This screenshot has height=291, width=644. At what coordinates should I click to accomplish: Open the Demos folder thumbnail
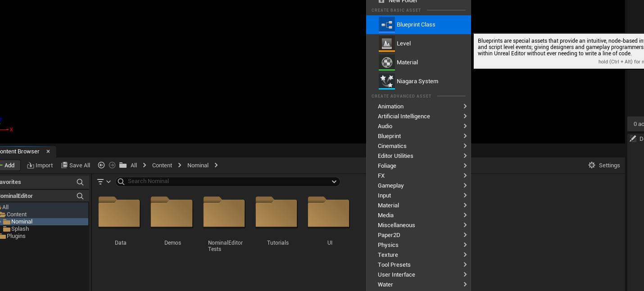[172, 212]
